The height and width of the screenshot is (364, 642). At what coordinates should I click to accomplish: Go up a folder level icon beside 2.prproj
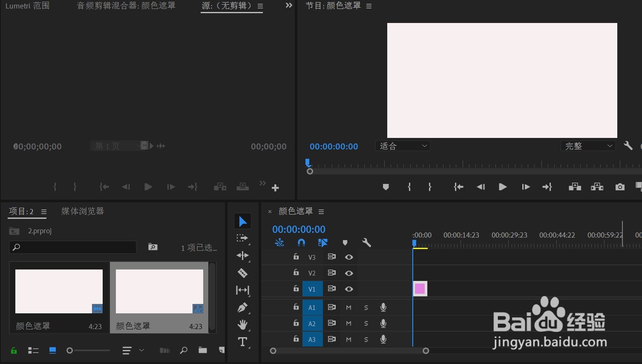tap(14, 231)
